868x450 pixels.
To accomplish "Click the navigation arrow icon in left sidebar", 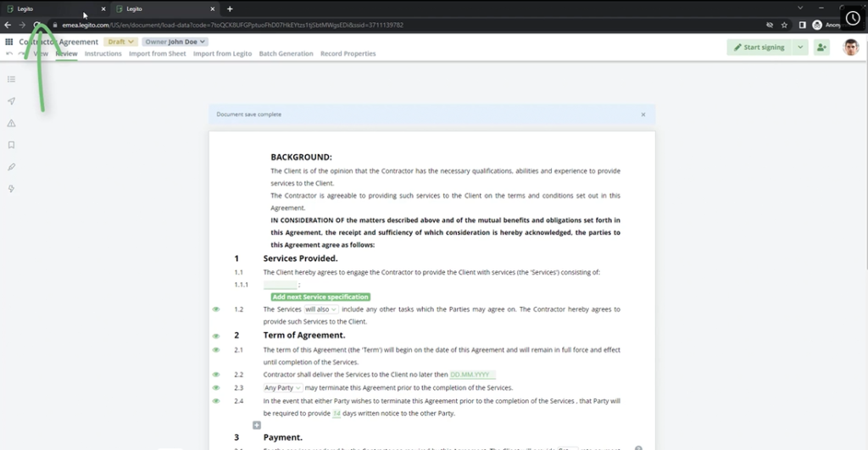I will tap(11, 102).
